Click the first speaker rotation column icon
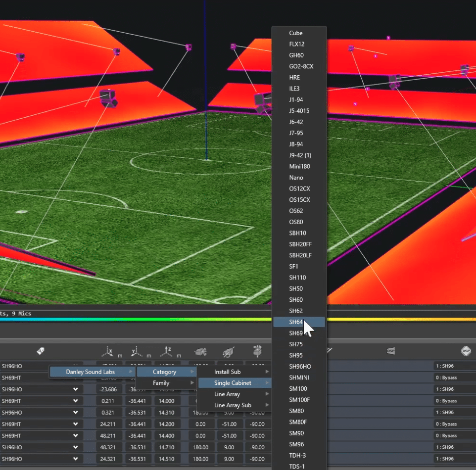476x470 pixels. [x=201, y=352]
